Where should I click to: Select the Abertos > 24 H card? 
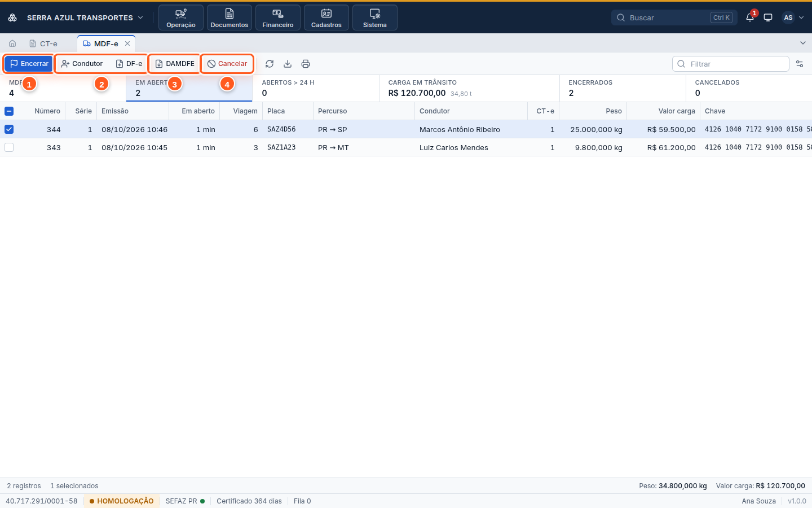tap(316, 88)
